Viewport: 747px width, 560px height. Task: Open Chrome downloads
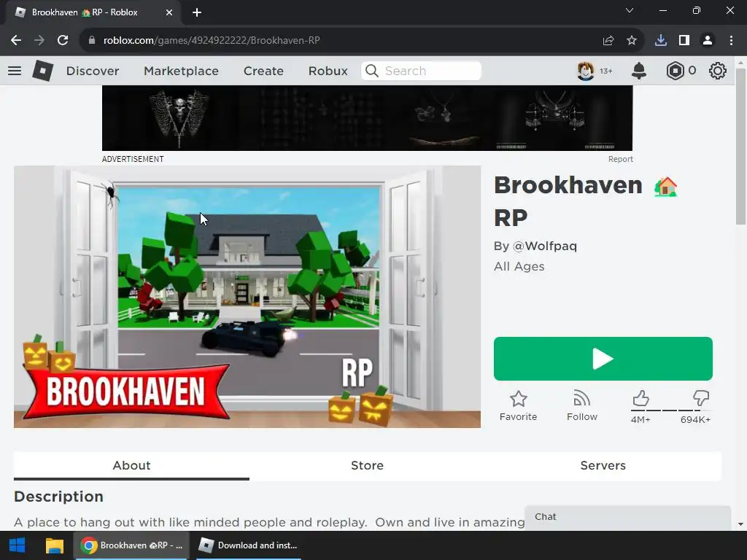pyautogui.click(x=661, y=41)
